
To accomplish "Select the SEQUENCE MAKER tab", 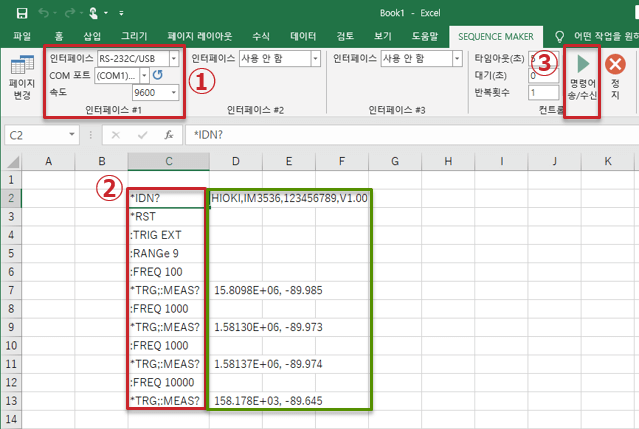I will [496, 37].
